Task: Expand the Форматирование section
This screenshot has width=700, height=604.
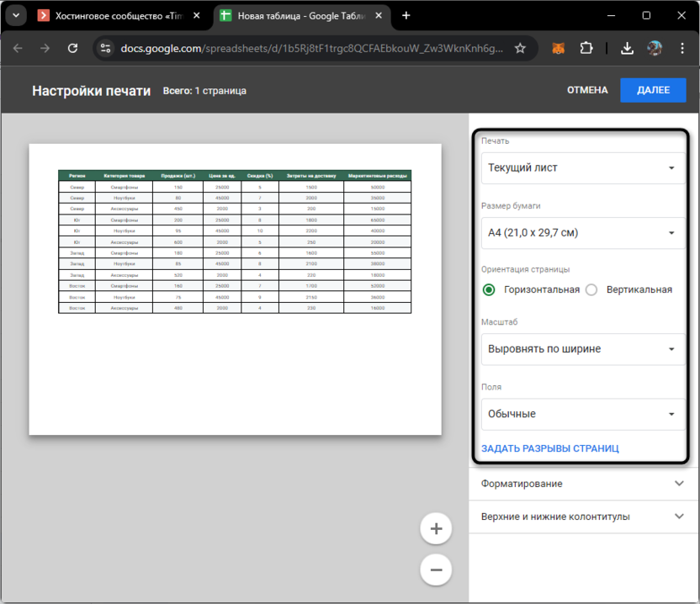Action: pyautogui.click(x=582, y=484)
